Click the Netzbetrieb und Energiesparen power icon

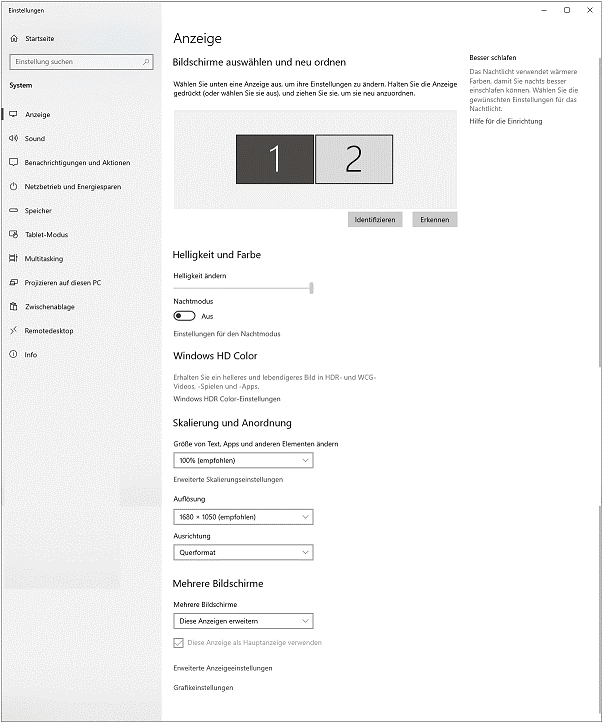click(x=14, y=187)
